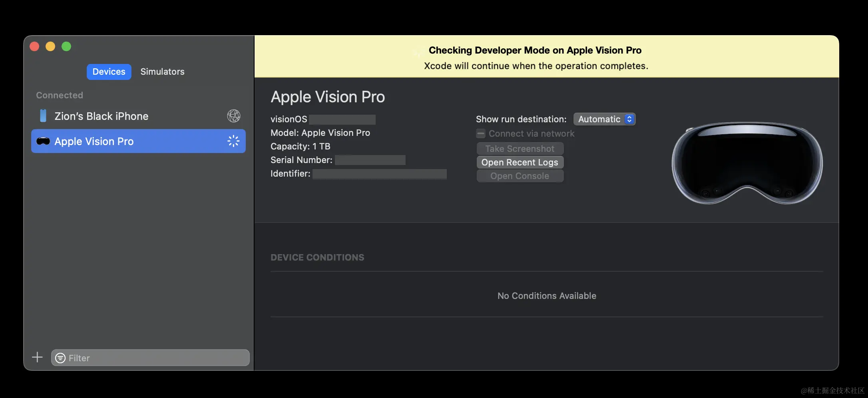This screenshot has width=868, height=398.
Task: Toggle the Connect via network checkbox
Action: pos(481,133)
